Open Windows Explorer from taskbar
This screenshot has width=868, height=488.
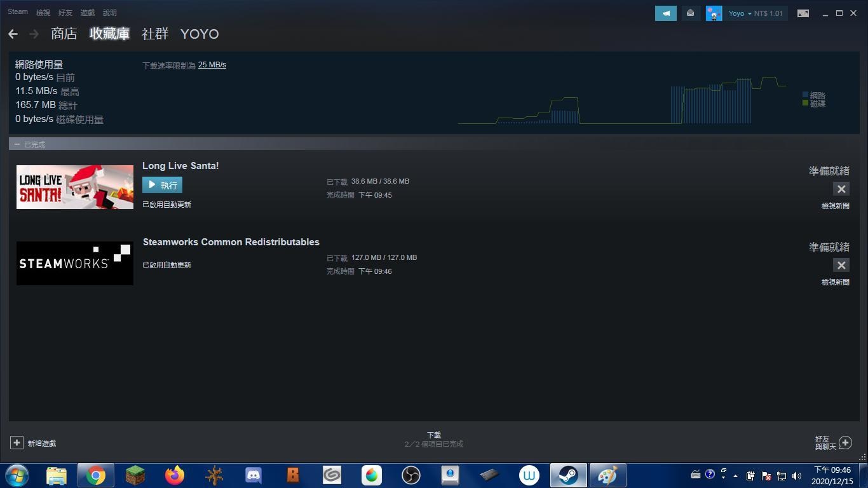[57, 475]
